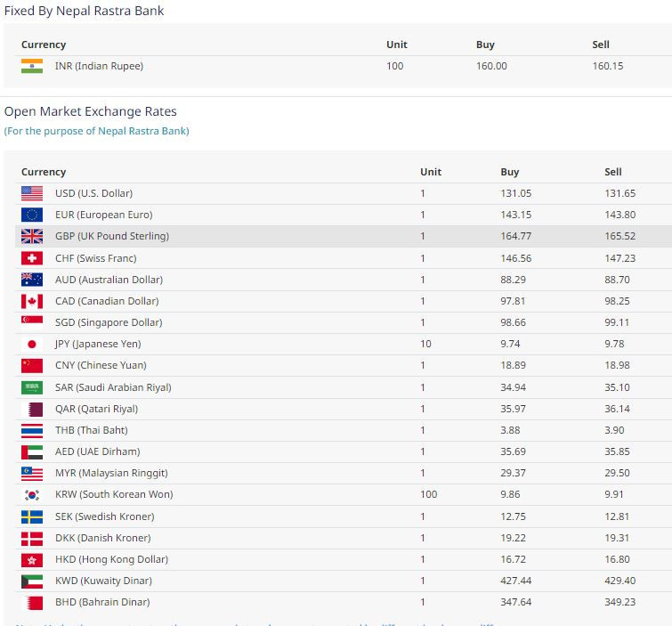This screenshot has width=672, height=626.
Task: Click the European Union flag icon
Action: point(32,215)
